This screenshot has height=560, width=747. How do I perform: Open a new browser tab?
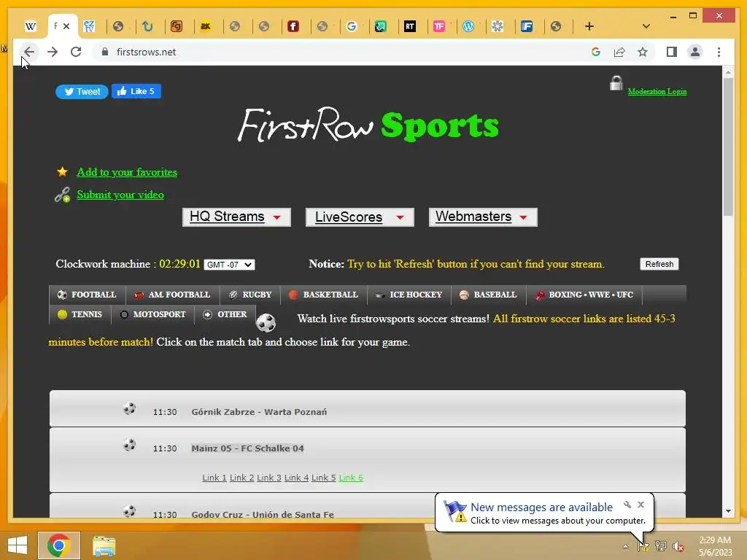click(589, 26)
